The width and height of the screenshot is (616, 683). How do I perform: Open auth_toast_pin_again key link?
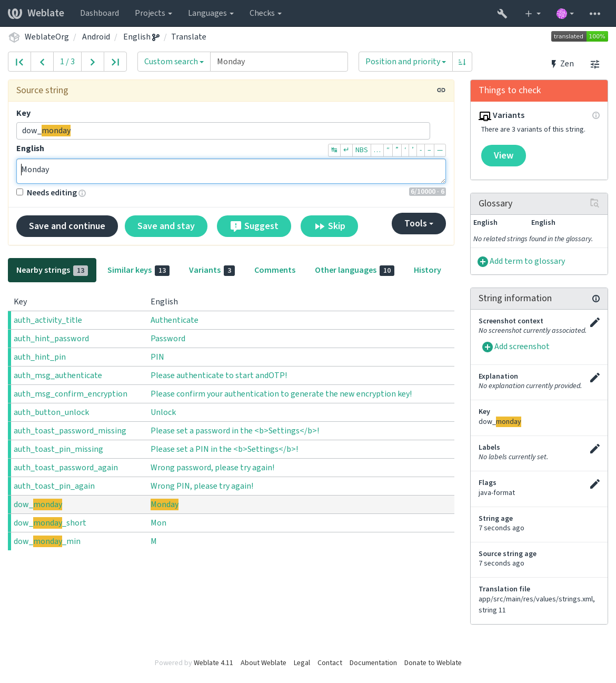coord(54,486)
